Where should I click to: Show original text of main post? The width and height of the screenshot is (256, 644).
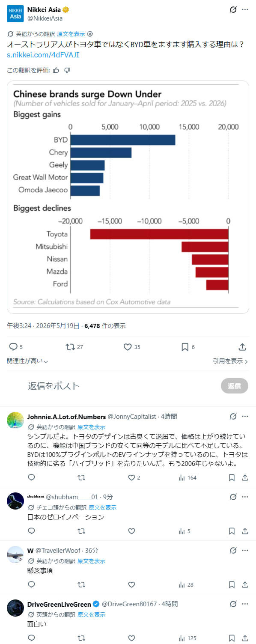(x=71, y=34)
